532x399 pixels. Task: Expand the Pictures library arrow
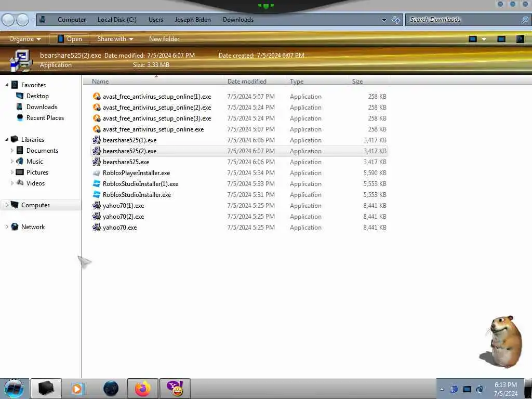(x=12, y=172)
